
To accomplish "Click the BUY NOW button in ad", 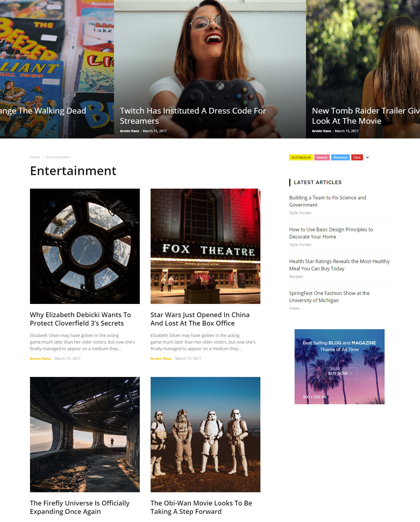I will click(339, 373).
